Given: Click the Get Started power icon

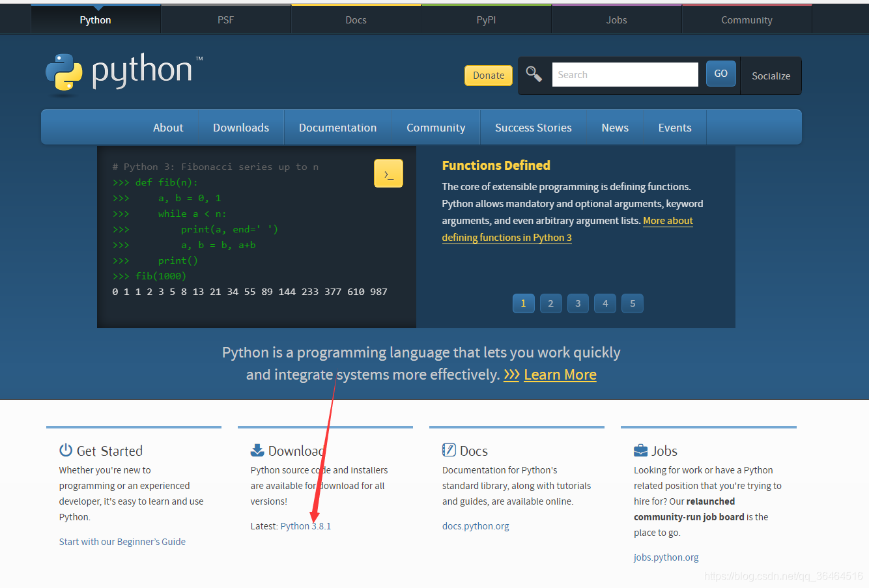Looking at the screenshot, I should pyautogui.click(x=66, y=450).
